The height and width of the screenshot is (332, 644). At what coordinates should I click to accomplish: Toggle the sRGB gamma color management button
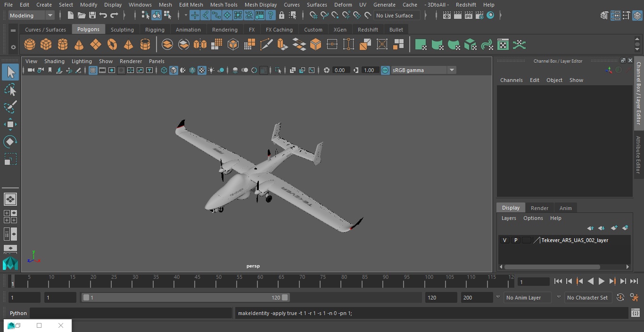(385, 70)
